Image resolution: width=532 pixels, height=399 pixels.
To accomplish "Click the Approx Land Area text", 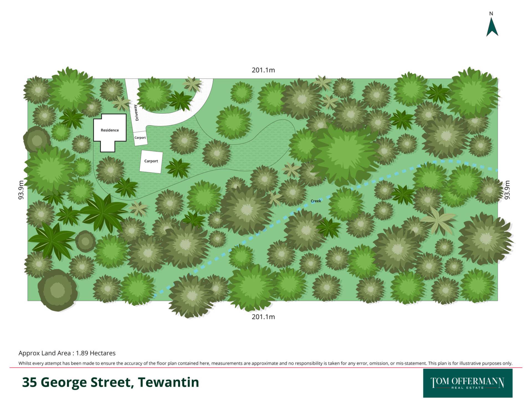I will pyautogui.click(x=67, y=353).
